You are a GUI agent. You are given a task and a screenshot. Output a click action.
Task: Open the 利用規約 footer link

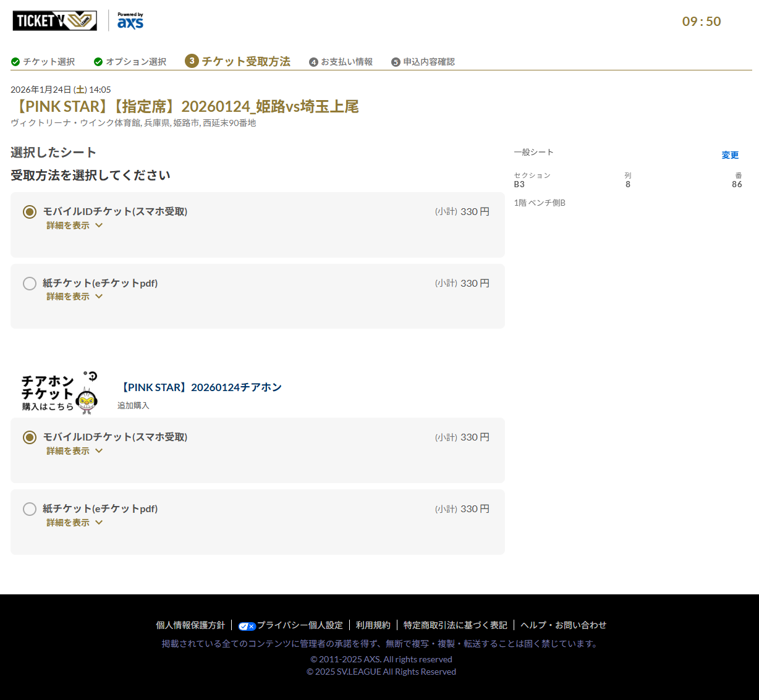pos(373,625)
